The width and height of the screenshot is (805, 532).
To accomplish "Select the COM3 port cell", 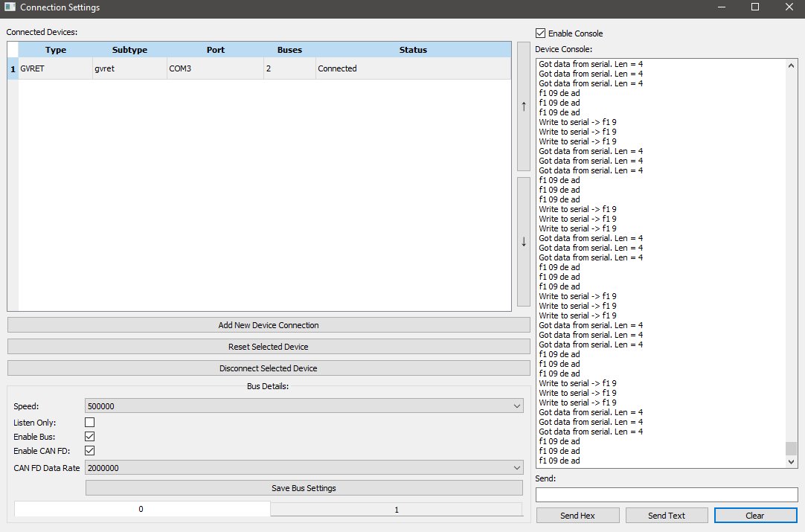I will [215, 68].
